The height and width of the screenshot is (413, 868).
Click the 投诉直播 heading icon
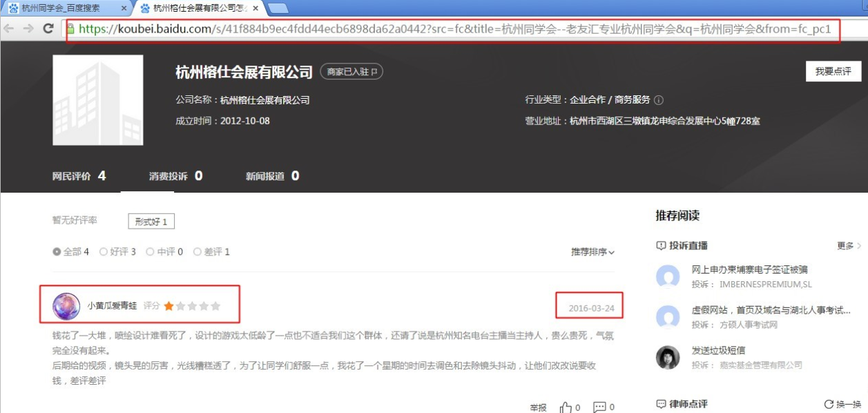661,246
